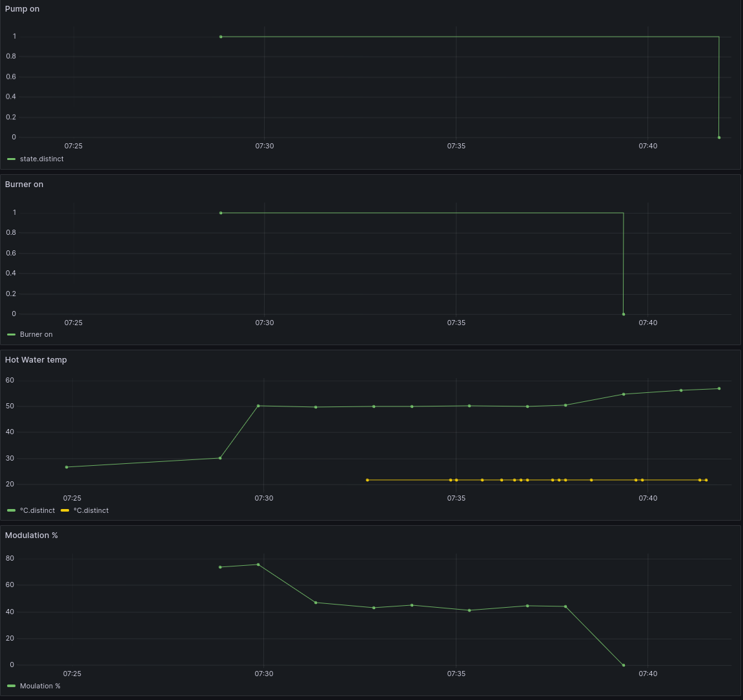
Task: Change the Moulation % legend color swatch
Action: [x=11, y=686]
